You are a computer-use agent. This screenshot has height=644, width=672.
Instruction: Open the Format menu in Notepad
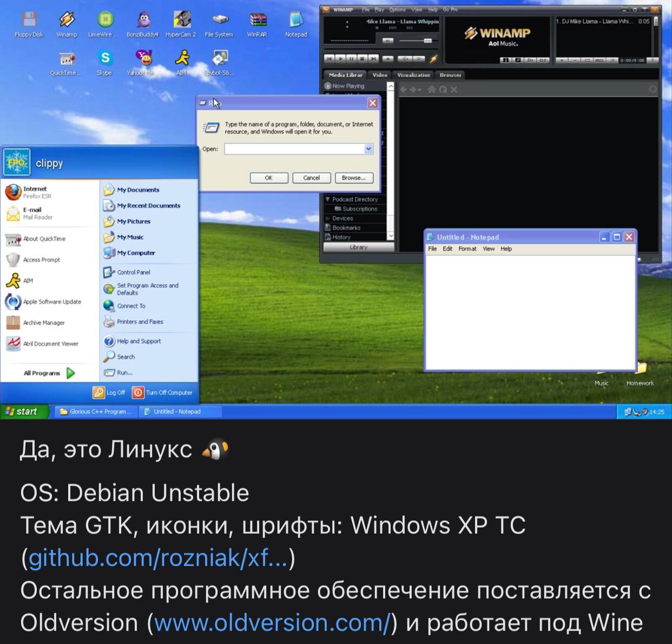[467, 249]
